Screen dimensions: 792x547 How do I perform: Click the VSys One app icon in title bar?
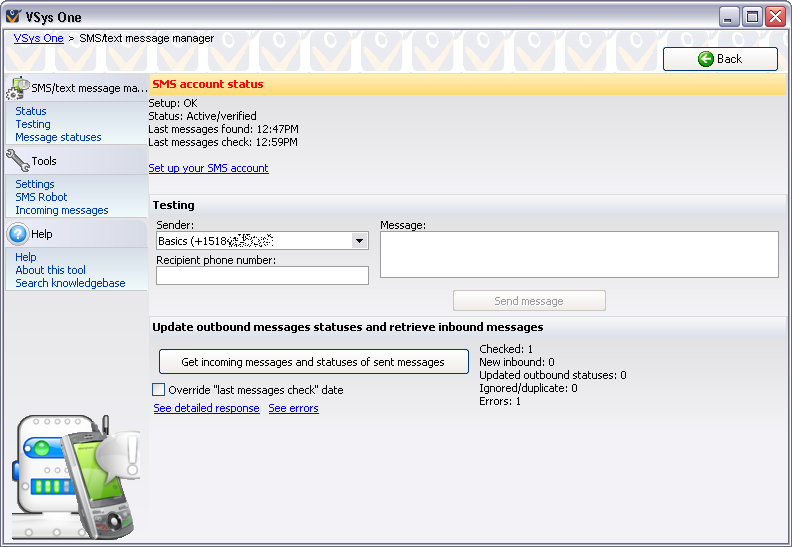(x=14, y=17)
